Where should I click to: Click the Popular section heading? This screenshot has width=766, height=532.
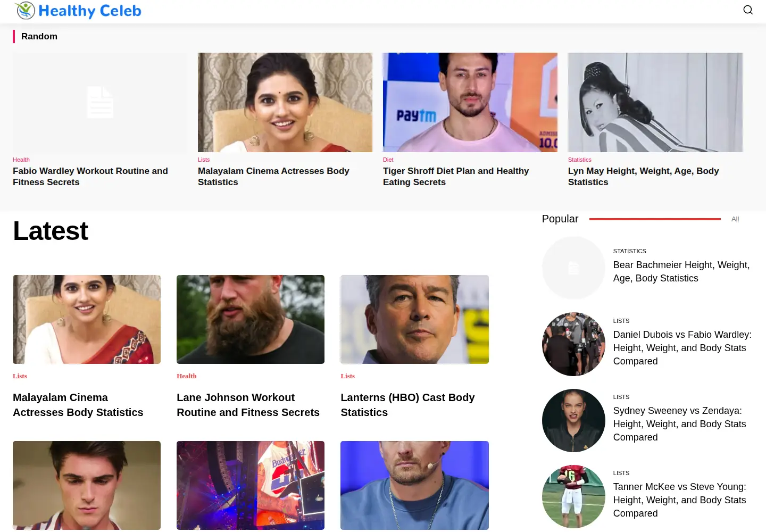pyautogui.click(x=560, y=219)
